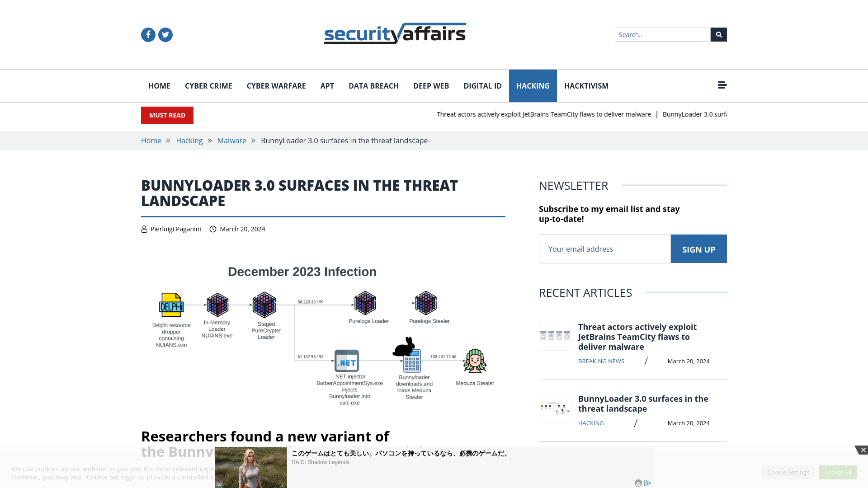Open the HACKING navigation tab

533,86
